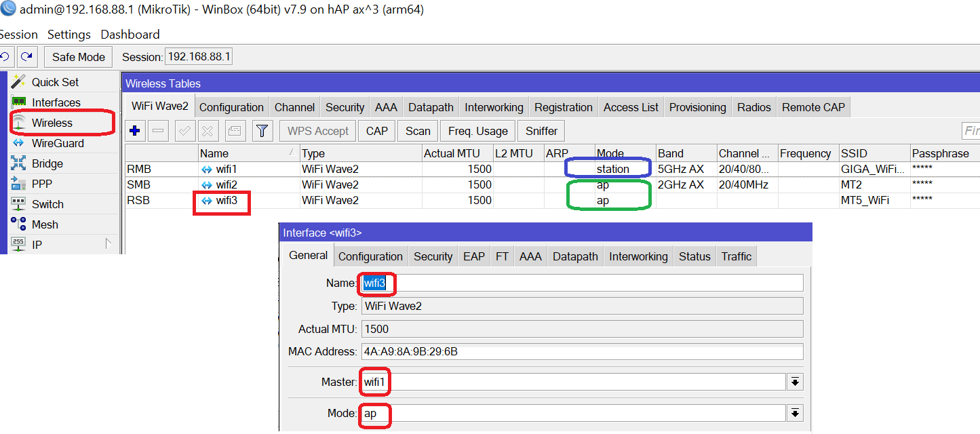The width and height of the screenshot is (980, 434).
Task: Open the Master dropdown arrow
Action: (x=794, y=382)
